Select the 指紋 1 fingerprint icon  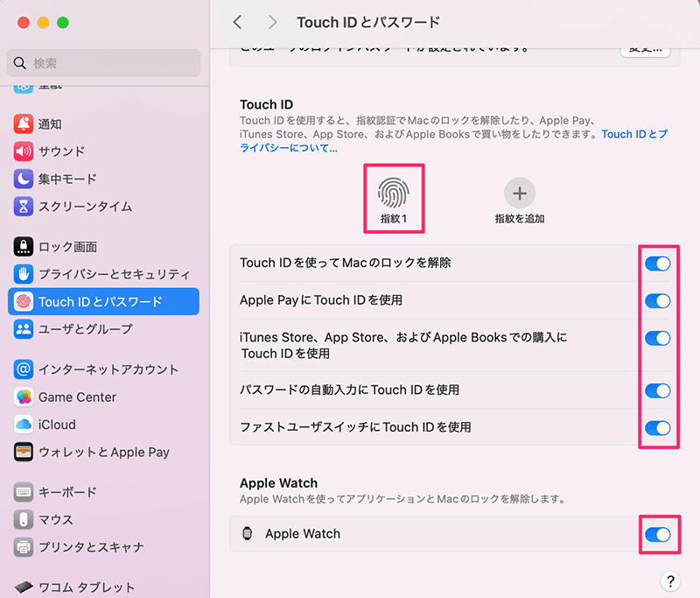point(393,193)
